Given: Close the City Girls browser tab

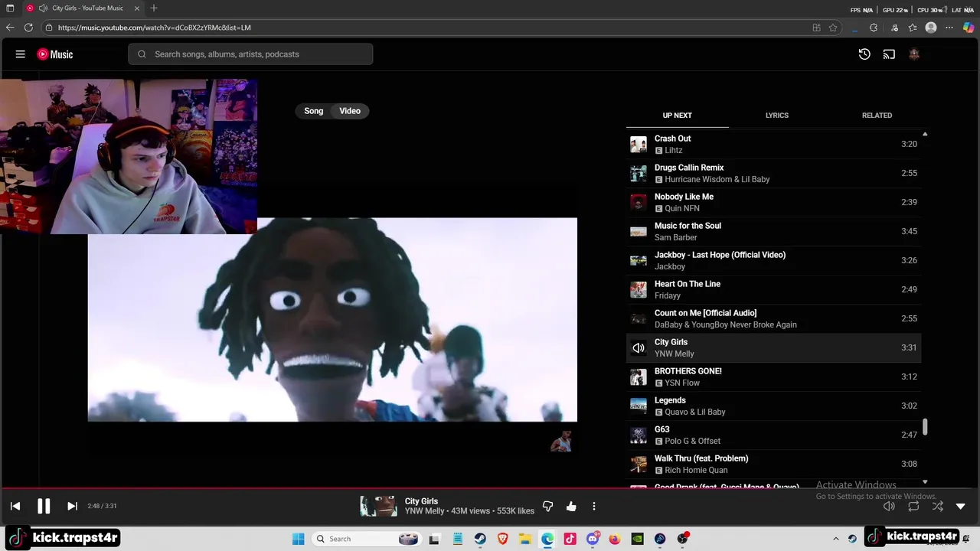Looking at the screenshot, I should (137, 8).
